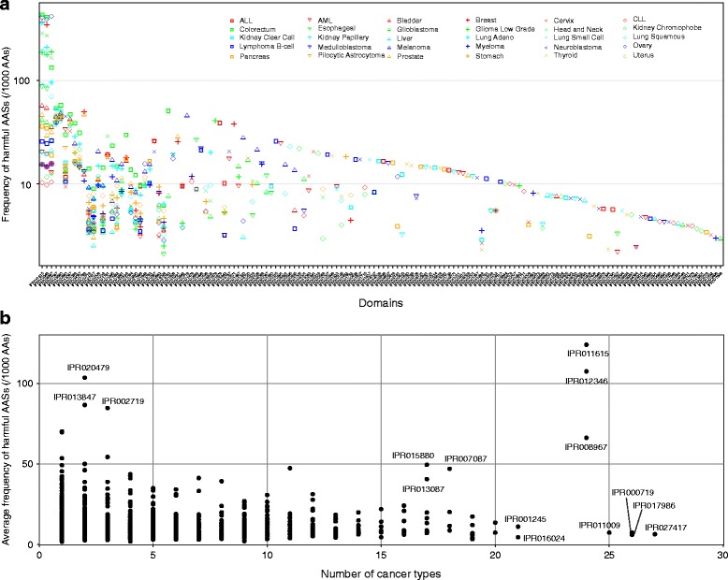Click the IPR013087 point label

(424, 489)
